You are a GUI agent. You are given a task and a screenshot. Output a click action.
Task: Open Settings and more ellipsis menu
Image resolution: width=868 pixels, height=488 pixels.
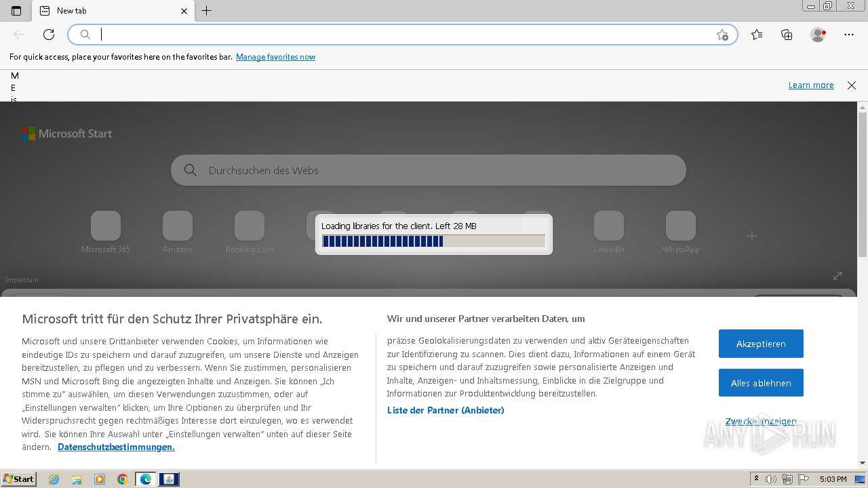[x=849, y=35]
